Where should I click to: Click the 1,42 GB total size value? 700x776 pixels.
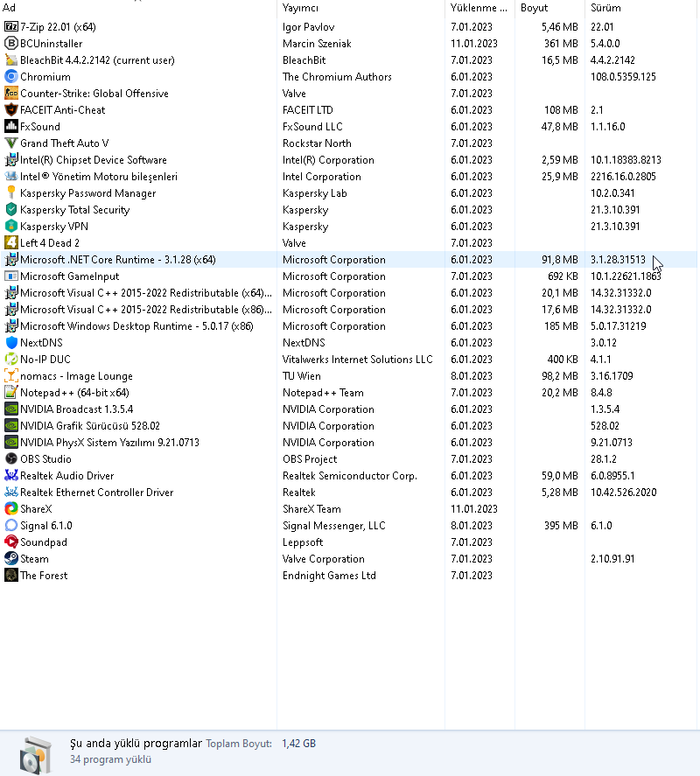[x=298, y=744]
